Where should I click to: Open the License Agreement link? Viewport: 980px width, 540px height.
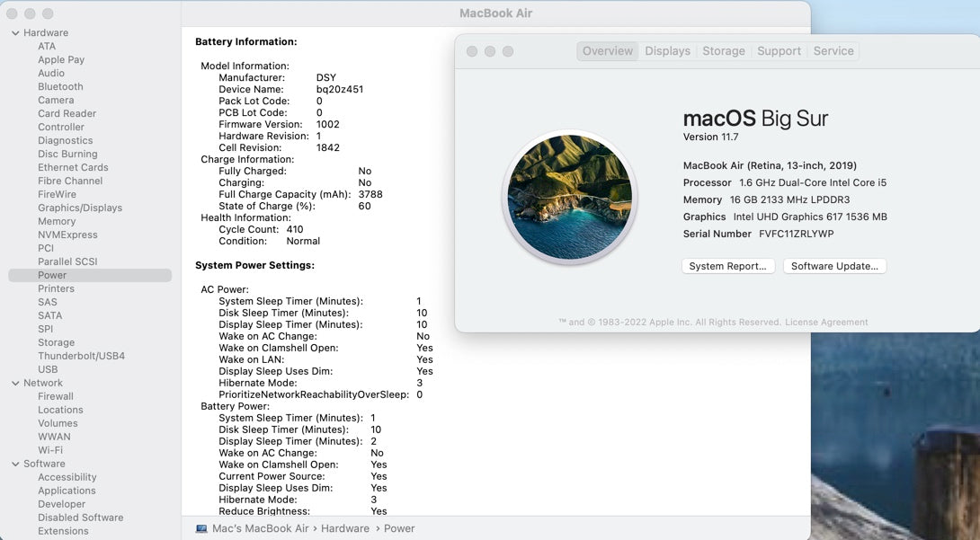(826, 322)
